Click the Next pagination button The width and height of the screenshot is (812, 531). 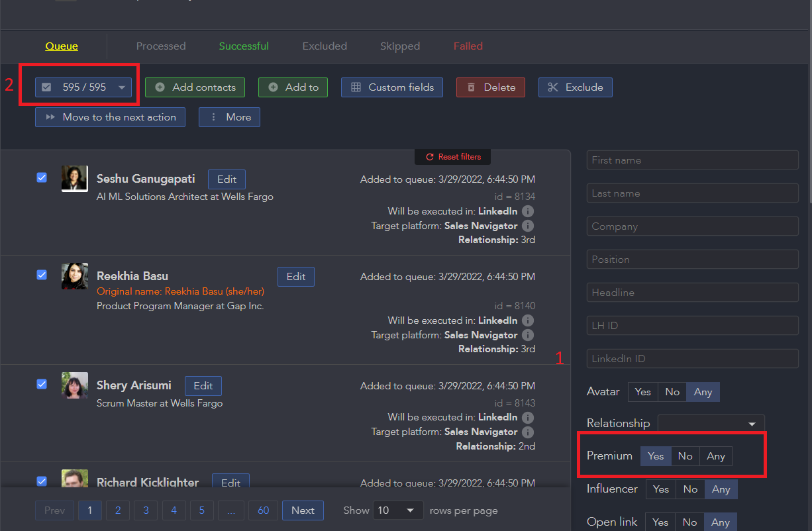[303, 510]
